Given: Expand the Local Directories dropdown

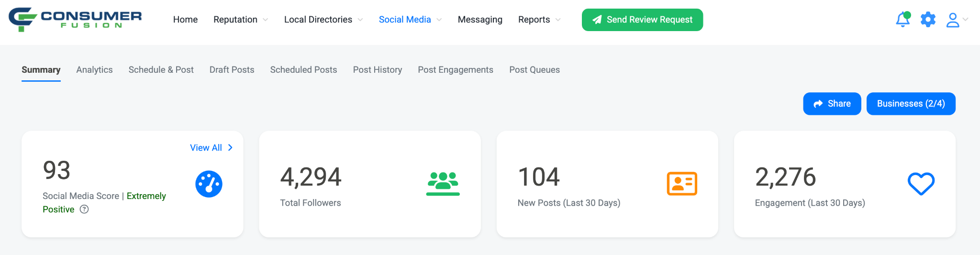Looking at the screenshot, I should click(323, 20).
